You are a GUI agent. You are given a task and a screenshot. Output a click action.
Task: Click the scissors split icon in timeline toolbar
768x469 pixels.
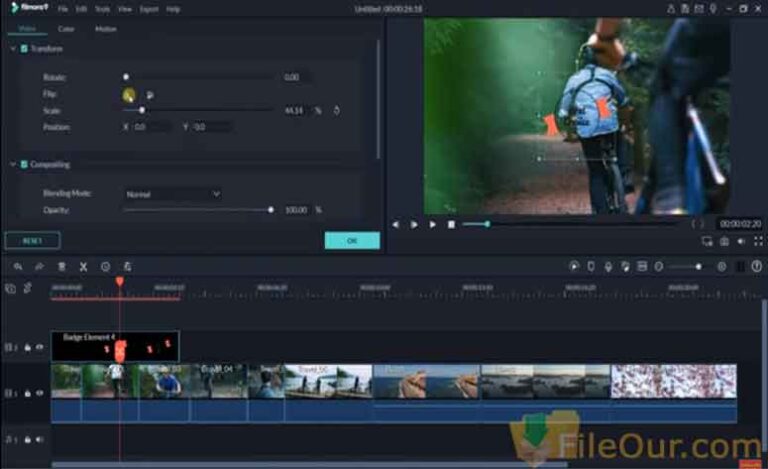click(x=83, y=267)
